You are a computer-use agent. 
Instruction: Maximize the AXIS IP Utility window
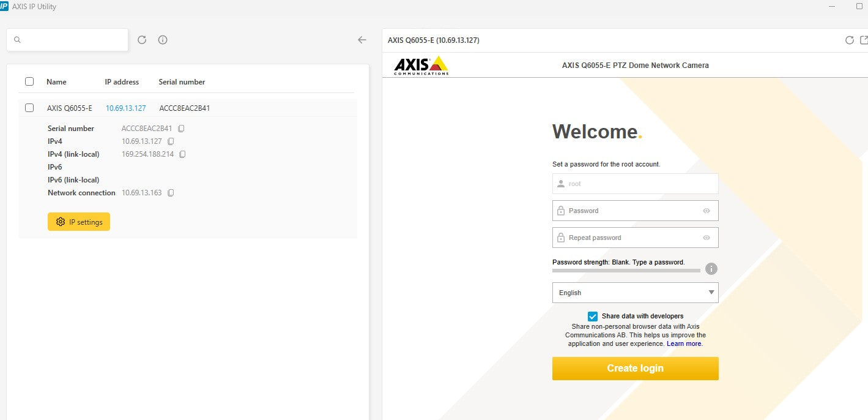tap(859, 6)
